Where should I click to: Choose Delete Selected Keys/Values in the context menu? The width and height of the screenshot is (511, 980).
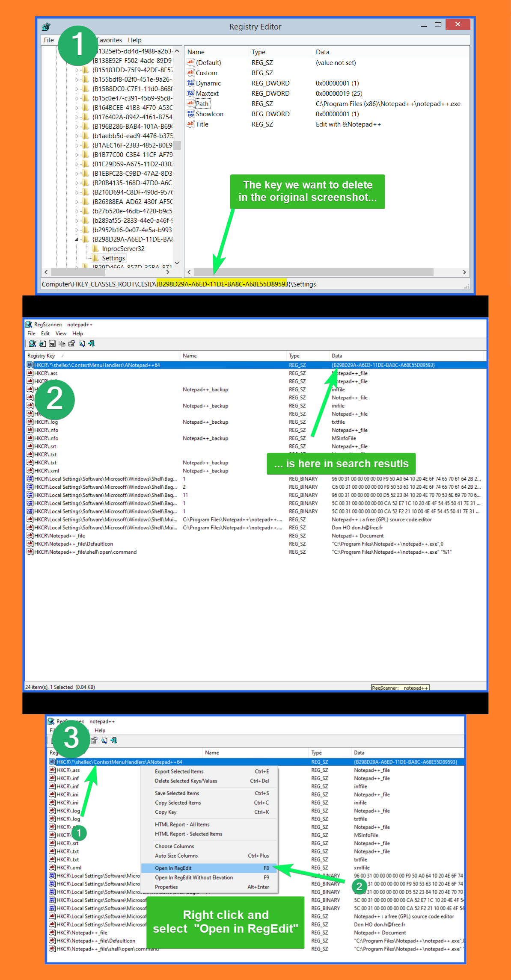click(x=210, y=781)
